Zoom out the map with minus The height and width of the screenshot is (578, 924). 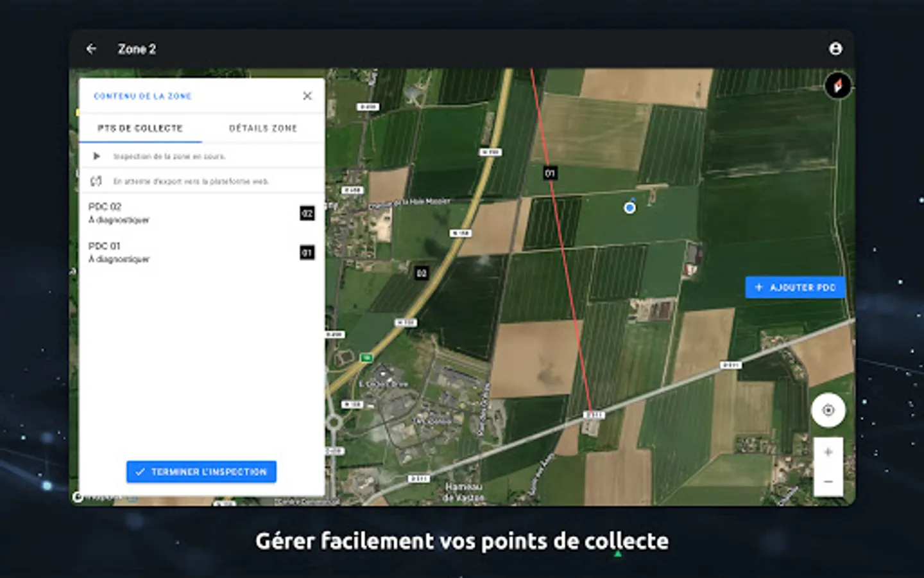point(828,482)
